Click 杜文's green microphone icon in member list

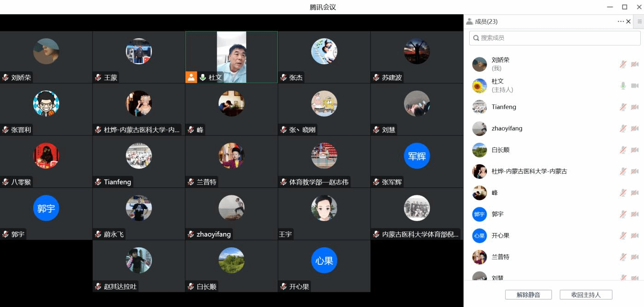623,86
